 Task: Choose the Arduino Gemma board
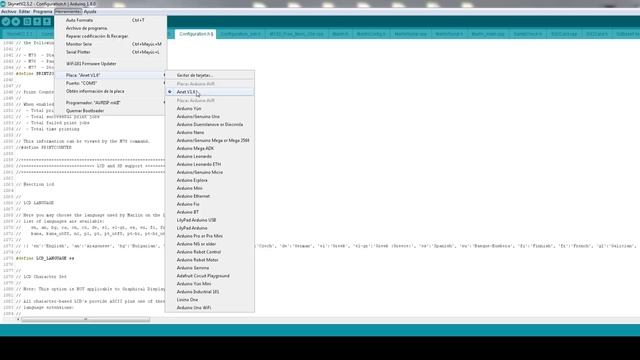point(210,268)
